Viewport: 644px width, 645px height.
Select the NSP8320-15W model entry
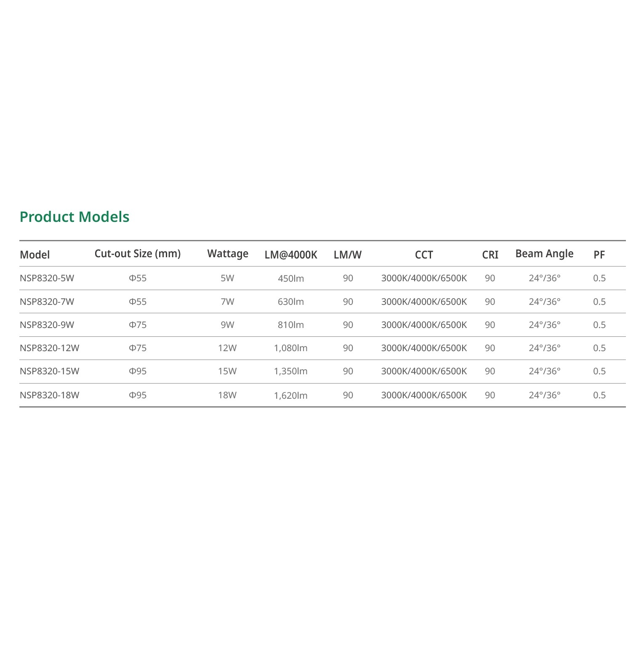pyautogui.click(x=50, y=371)
